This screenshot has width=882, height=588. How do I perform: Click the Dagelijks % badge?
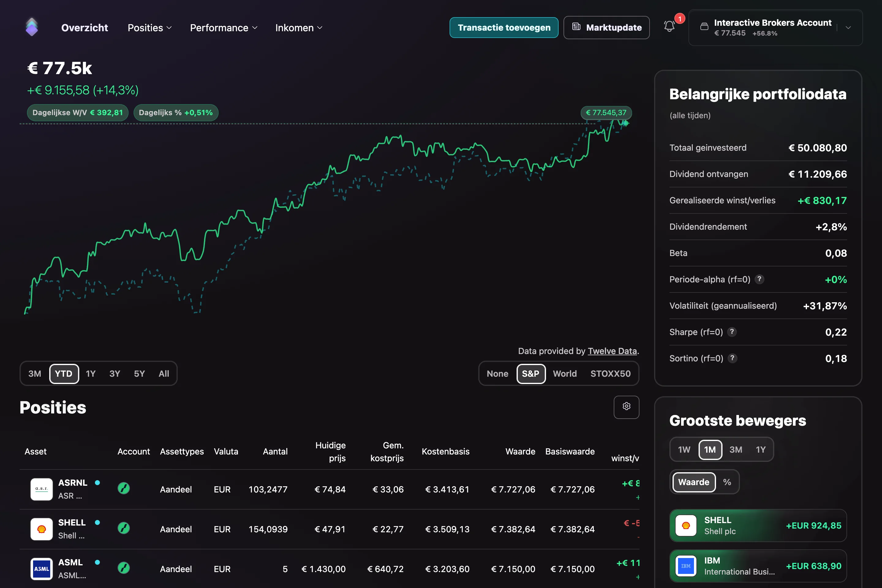[176, 112]
